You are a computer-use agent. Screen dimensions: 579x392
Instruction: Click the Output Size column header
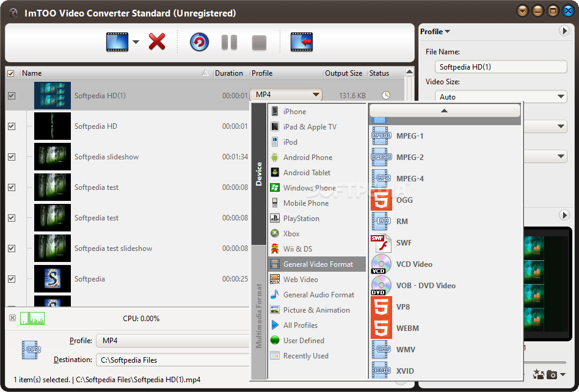point(343,73)
